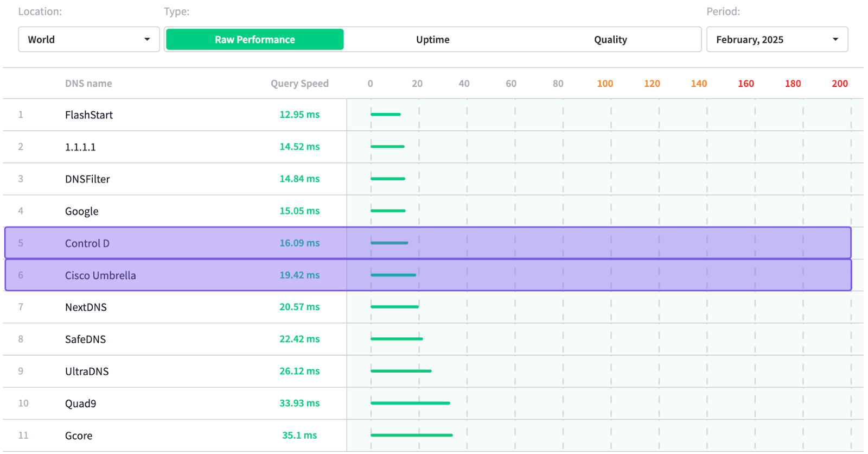The width and height of the screenshot is (868, 454).
Task: Click the Cisco Umbrella speed bar
Action: tap(393, 275)
